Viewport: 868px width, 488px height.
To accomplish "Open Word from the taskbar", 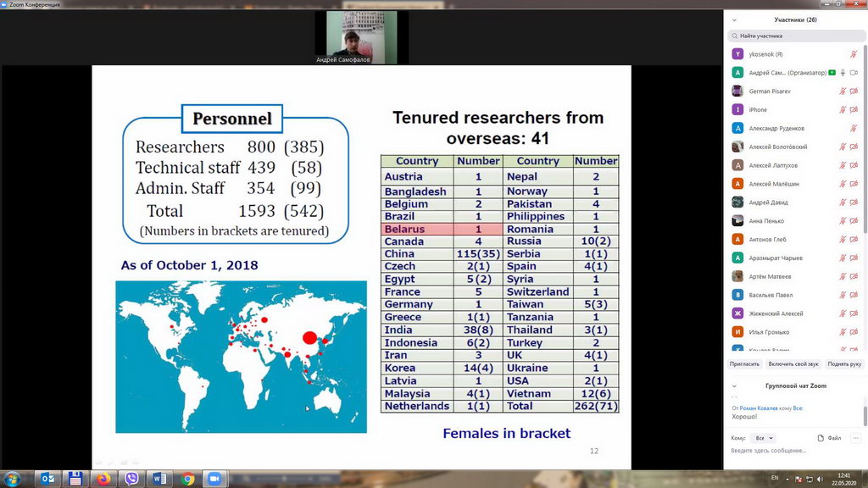I will [x=159, y=479].
